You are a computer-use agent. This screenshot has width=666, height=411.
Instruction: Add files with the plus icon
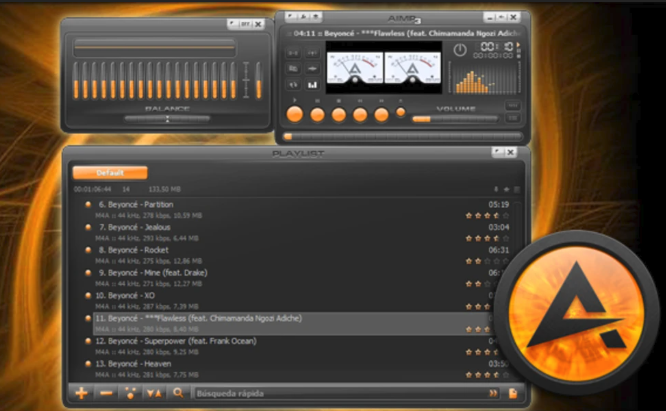(x=82, y=393)
